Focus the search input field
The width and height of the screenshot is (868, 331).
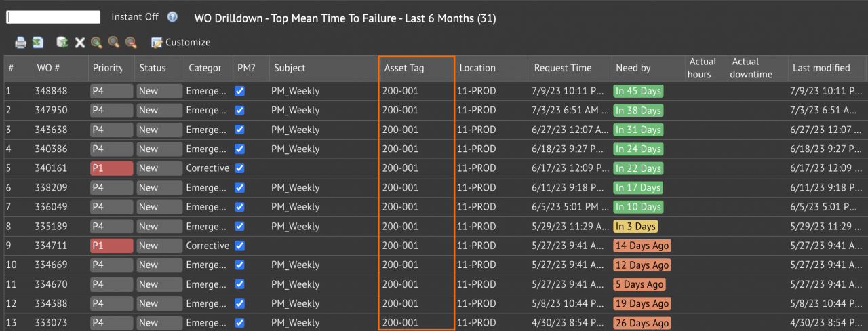[53, 18]
